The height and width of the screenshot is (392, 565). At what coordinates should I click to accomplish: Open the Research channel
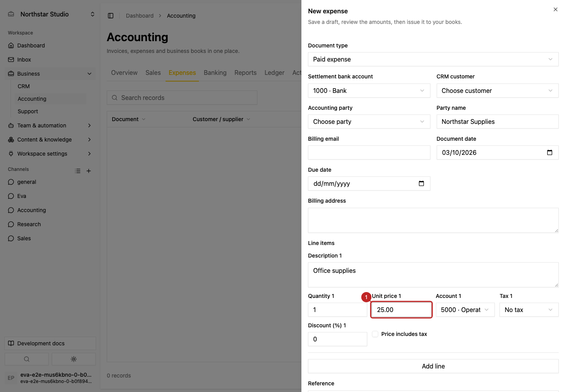pyautogui.click(x=50, y=224)
